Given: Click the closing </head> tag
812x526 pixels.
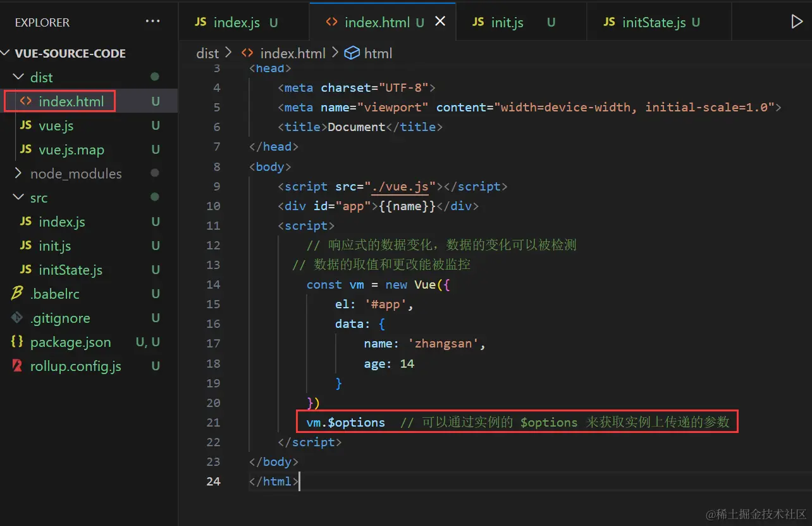Looking at the screenshot, I should [273, 147].
